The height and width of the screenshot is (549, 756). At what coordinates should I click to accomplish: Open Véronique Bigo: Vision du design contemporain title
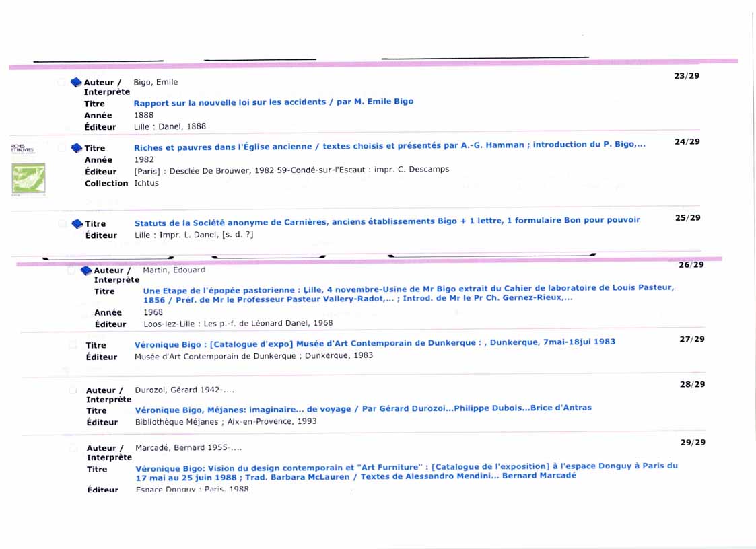[407, 472]
